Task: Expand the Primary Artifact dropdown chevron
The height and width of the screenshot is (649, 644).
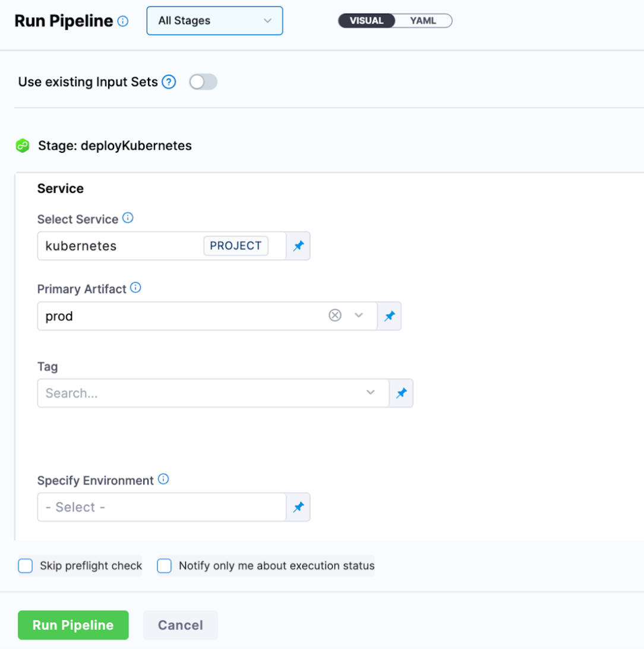Action: pos(359,316)
